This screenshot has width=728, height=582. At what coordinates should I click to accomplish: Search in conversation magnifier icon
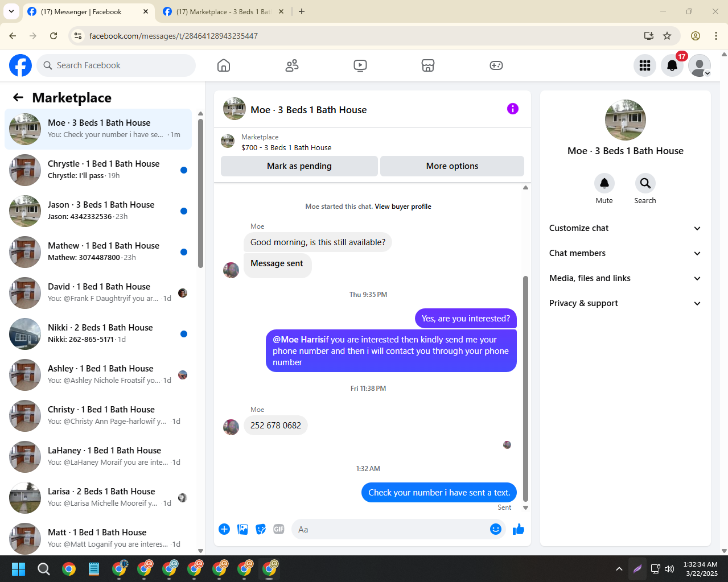coord(645,183)
